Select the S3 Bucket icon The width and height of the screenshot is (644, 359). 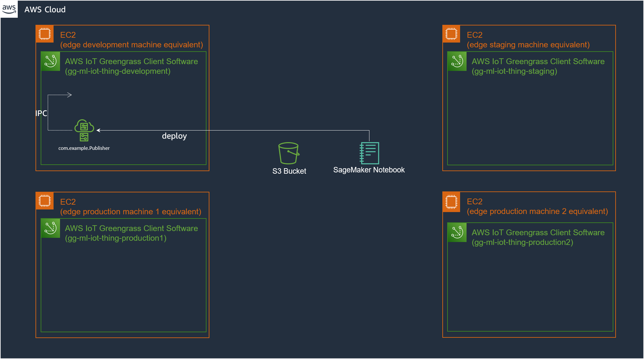(x=289, y=153)
